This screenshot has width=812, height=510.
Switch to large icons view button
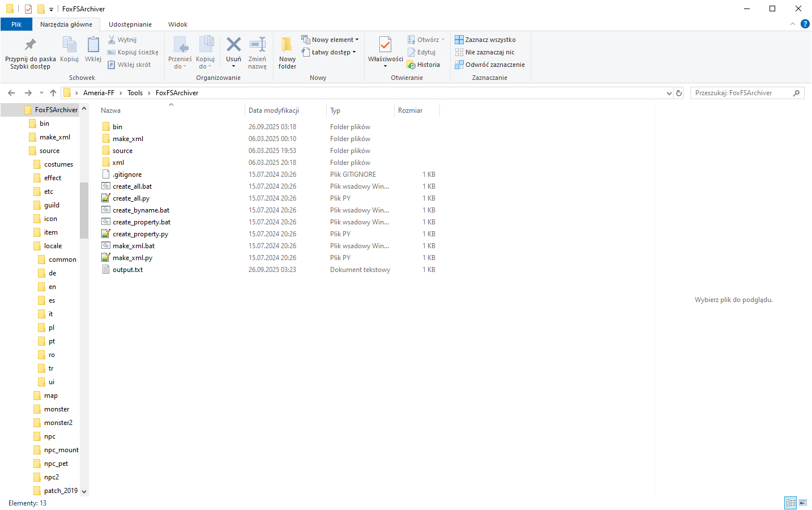(803, 503)
